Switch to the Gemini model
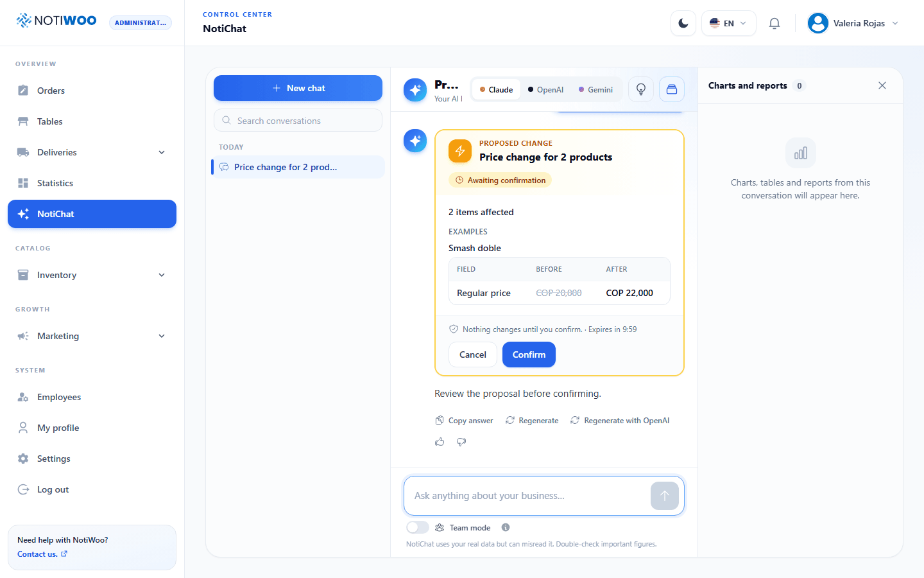 (x=595, y=89)
